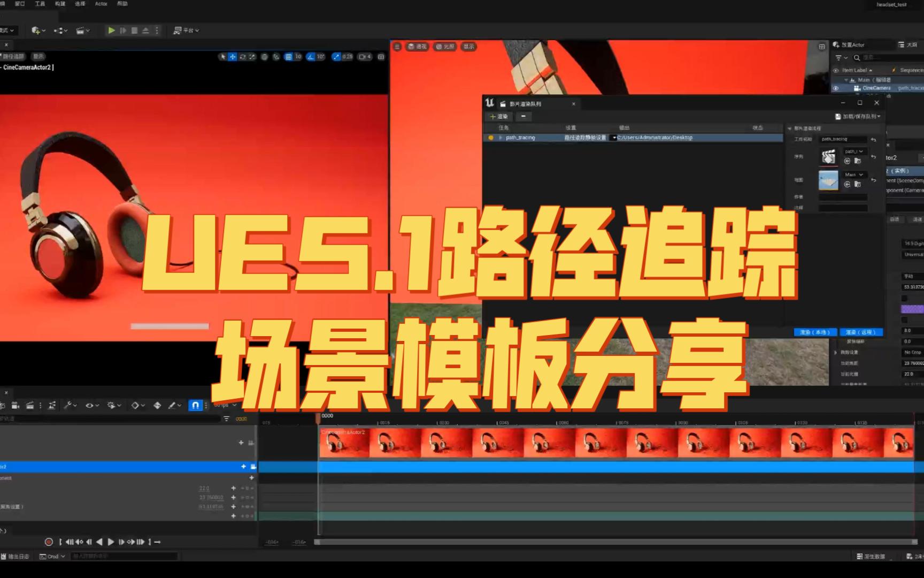The height and width of the screenshot is (578, 924).
Task: Open the 窗口 menu
Action: (20, 4)
